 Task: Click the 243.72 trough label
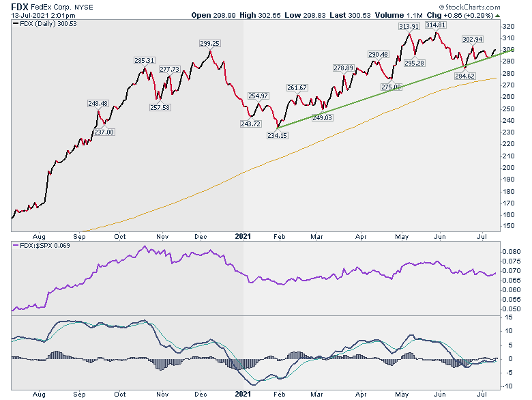click(x=251, y=124)
